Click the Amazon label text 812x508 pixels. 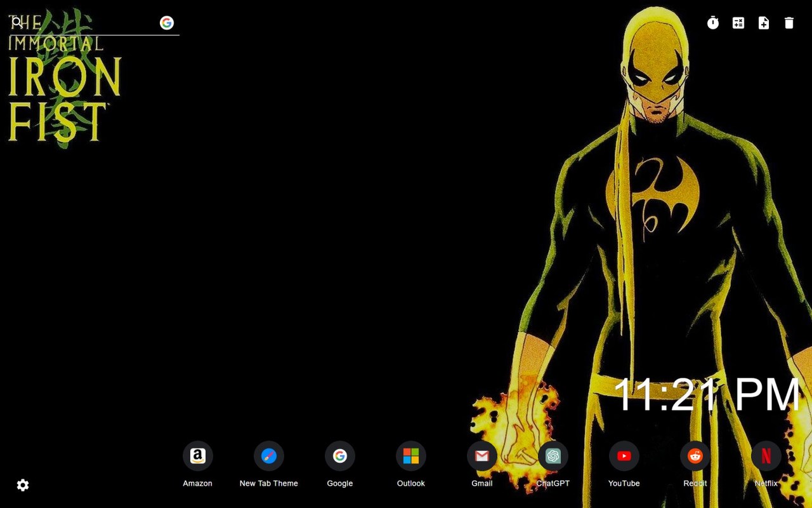[198, 483]
